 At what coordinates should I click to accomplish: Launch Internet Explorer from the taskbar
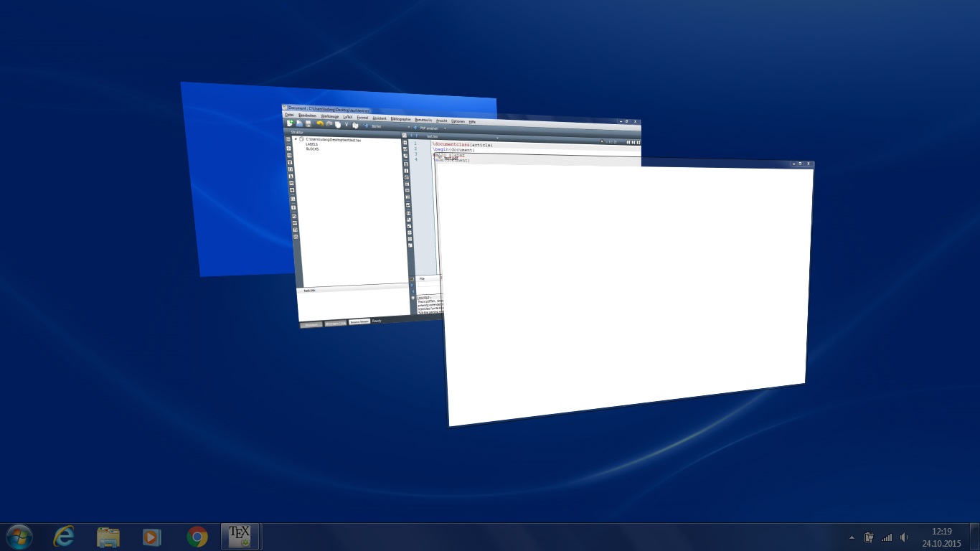tap(64, 536)
